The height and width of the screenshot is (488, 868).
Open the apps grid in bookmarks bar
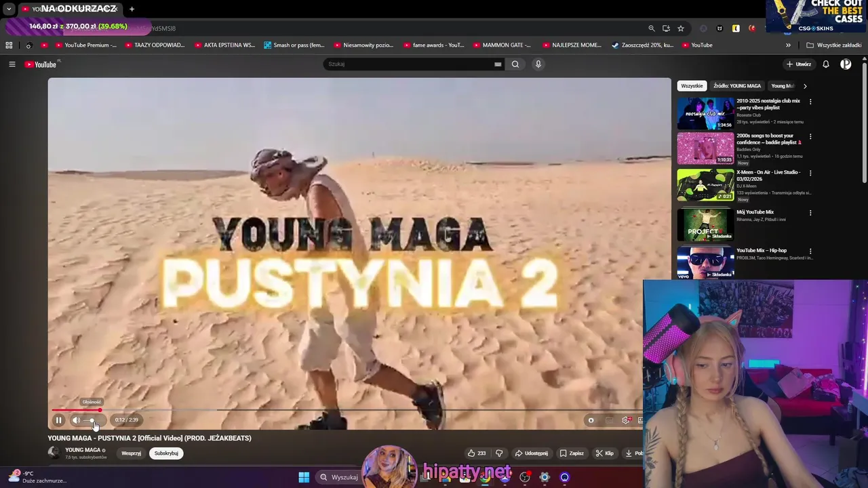(x=9, y=45)
